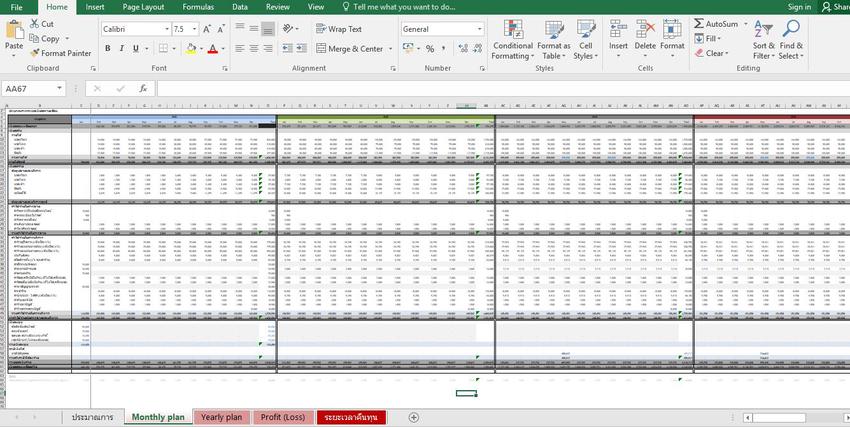Open Find & Select menu
Screen dimensions: 850x427
791,40
